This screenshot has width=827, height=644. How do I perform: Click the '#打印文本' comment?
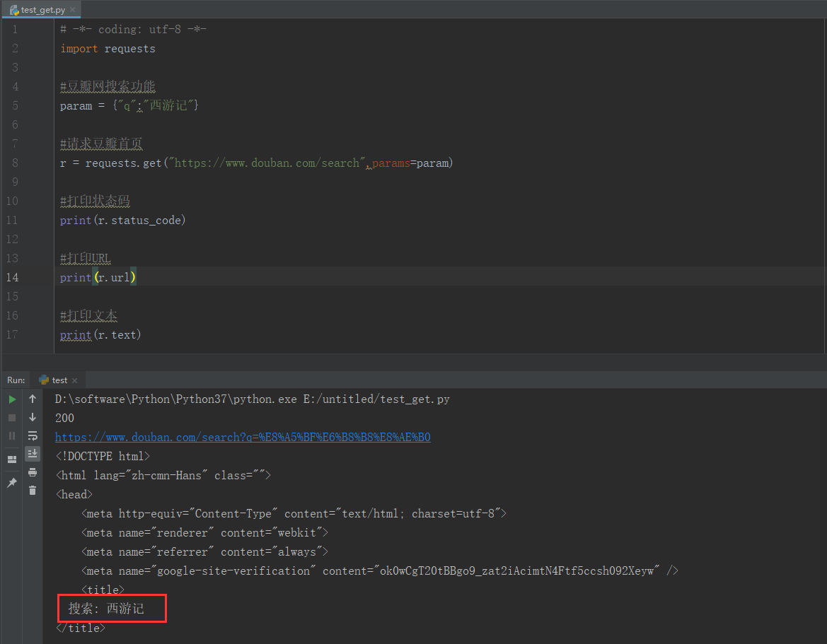[x=88, y=315]
